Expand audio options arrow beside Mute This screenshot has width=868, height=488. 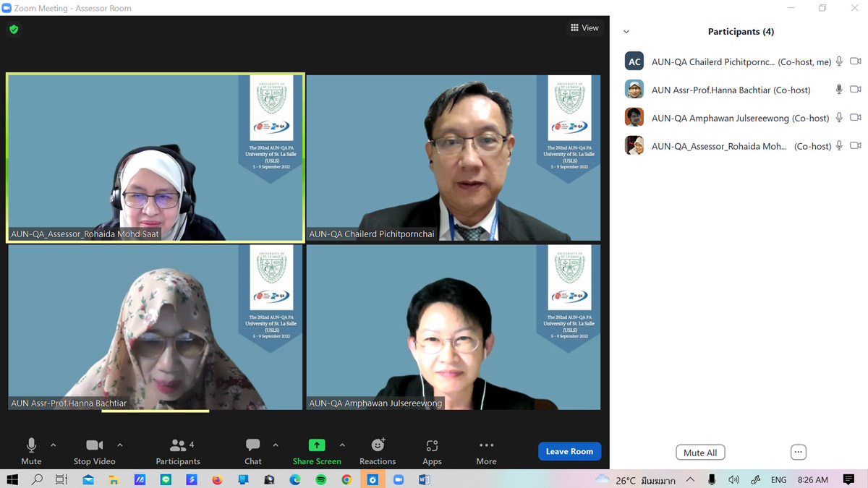coord(54,445)
